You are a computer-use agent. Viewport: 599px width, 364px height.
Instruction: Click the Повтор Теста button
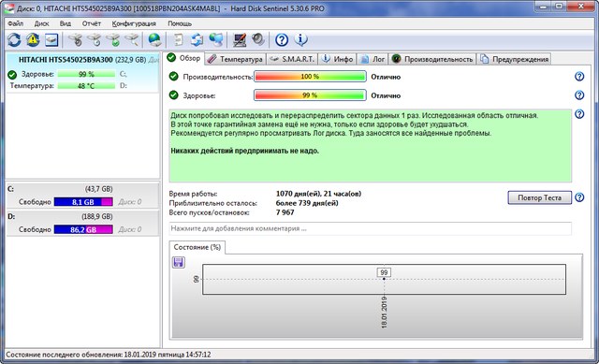(x=539, y=197)
